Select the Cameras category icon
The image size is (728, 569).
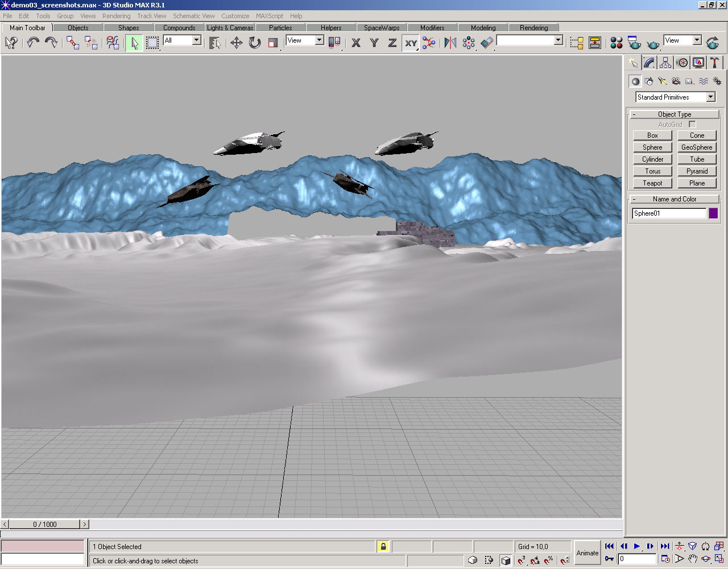[x=676, y=81]
